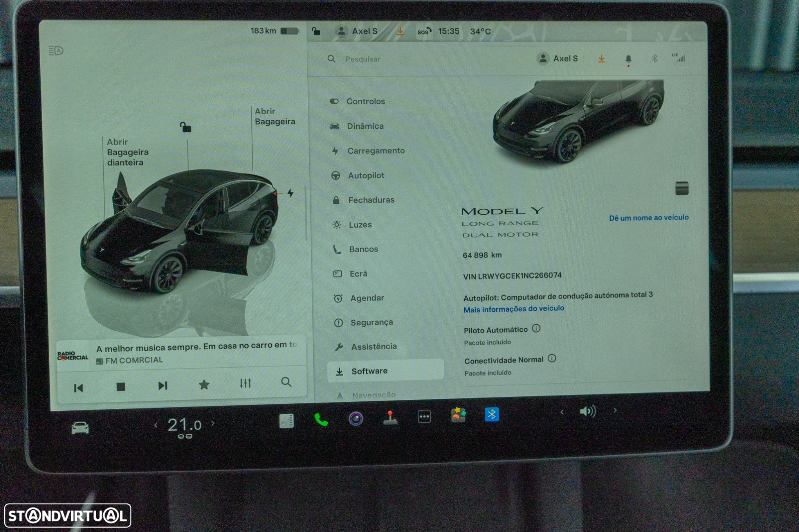Open the Controlos menu section
799x532 pixels.
(357, 101)
